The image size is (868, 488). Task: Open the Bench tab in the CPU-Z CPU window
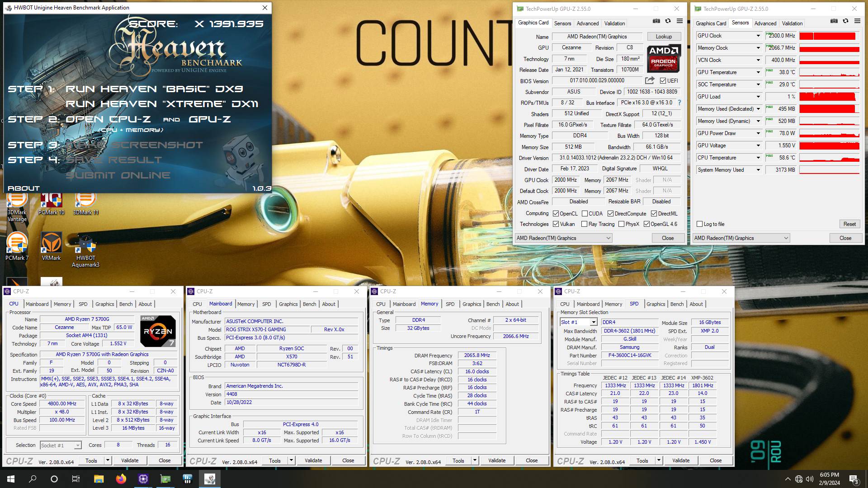[x=126, y=304]
